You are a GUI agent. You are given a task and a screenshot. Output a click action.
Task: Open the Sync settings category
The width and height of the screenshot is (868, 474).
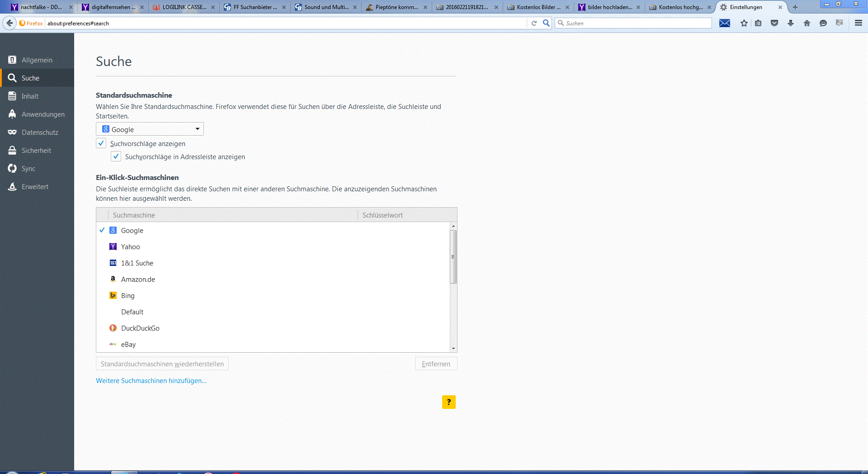click(37, 168)
